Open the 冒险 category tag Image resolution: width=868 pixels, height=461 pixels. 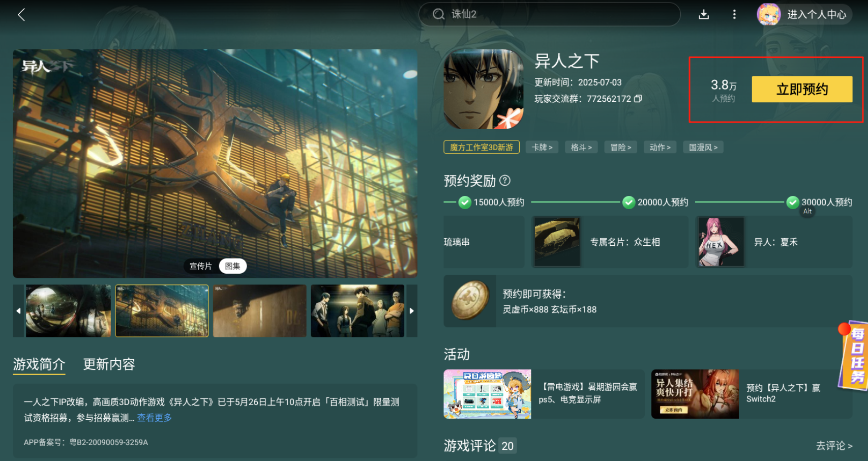tap(621, 147)
